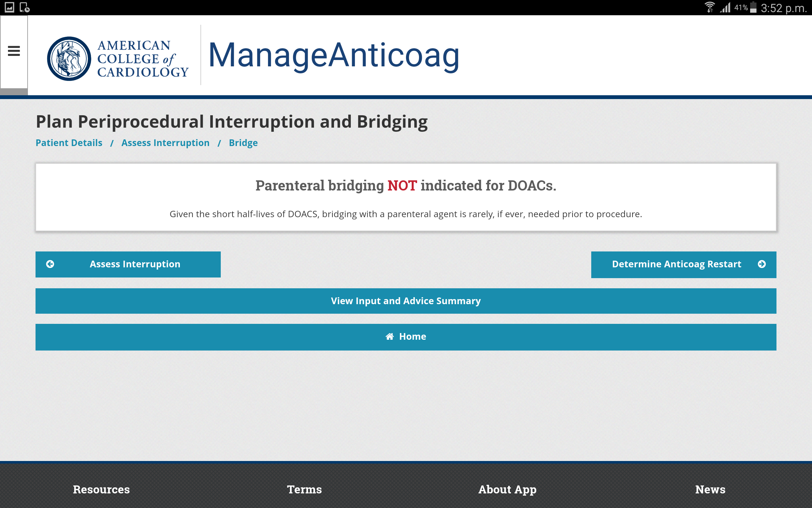The height and width of the screenshot is (508, 812).
Task: Tap the picture notification icon in status bar
Action: (10, 7)
